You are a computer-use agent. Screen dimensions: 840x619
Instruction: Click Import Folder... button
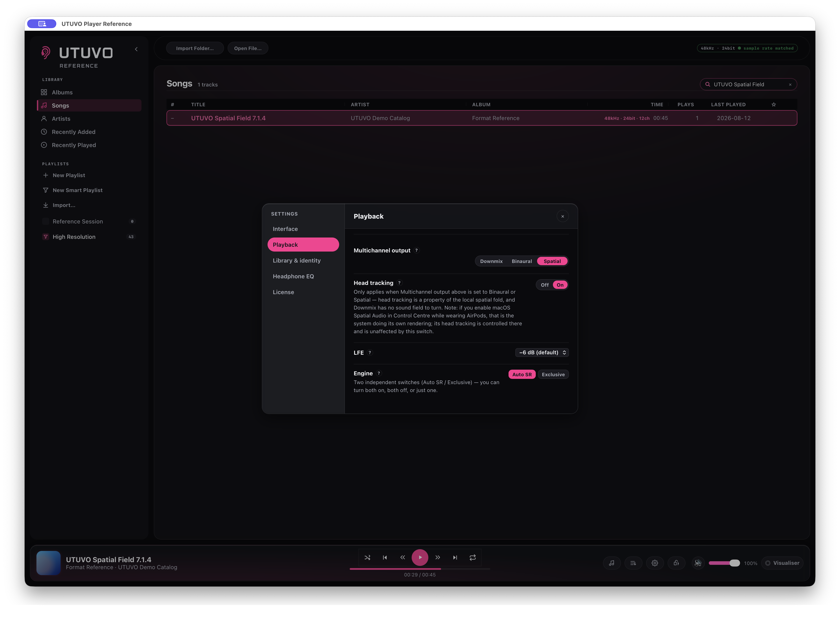click(195, 48)
